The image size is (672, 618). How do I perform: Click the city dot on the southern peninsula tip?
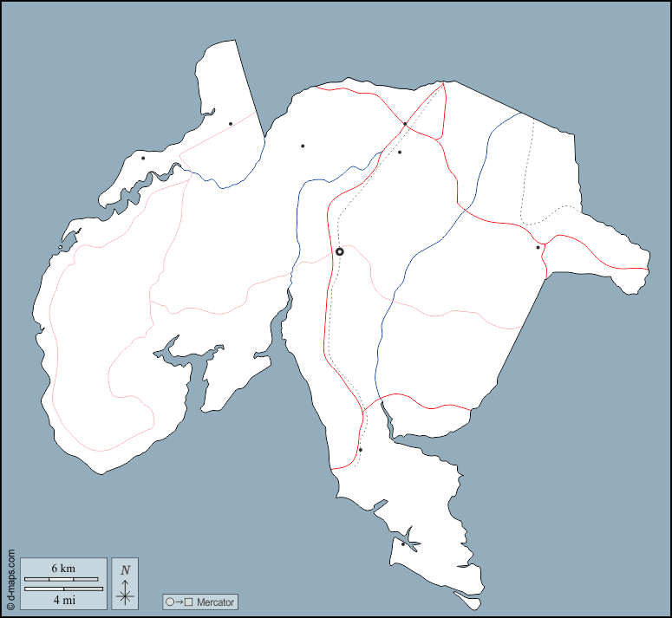(x=403, y=544)
